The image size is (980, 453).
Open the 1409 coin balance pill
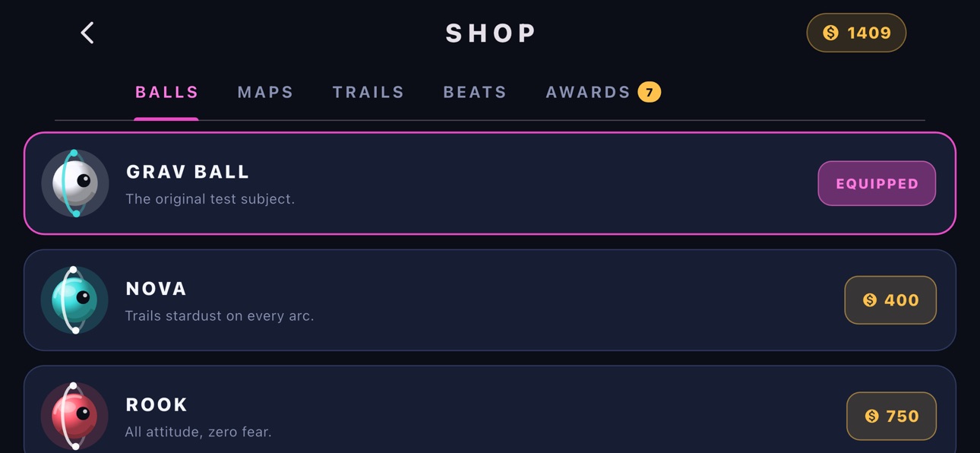pos(856,33)
